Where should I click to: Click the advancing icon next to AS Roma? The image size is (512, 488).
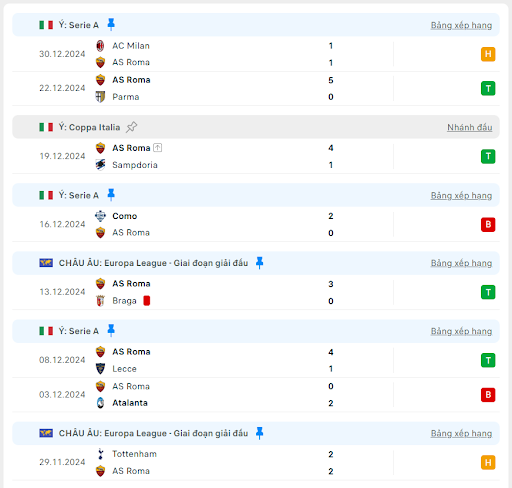(158, 147)
